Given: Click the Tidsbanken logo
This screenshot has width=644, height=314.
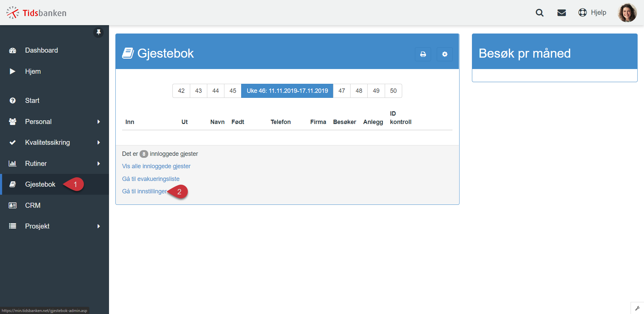Looking at the screenshot, I should click(x=36, y=13).
